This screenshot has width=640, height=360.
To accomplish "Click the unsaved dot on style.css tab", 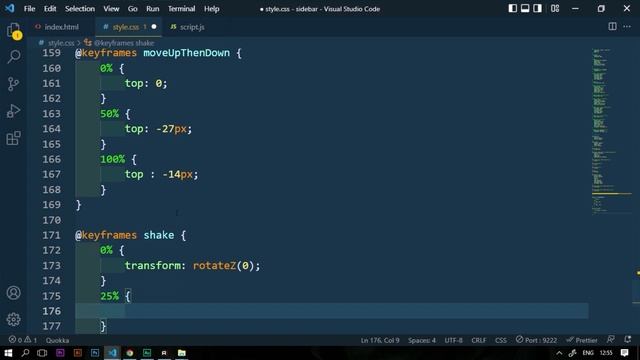I will tap(154, 27).
